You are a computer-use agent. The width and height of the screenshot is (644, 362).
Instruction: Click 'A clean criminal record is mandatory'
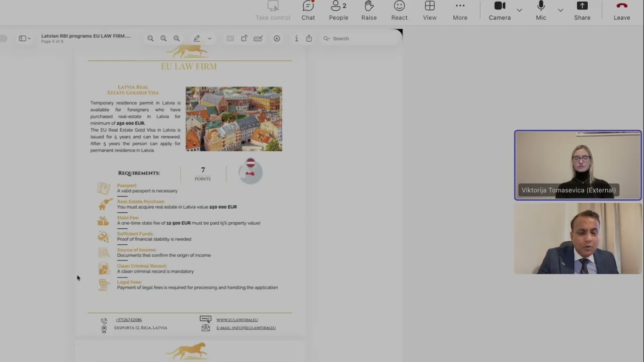tap(155, 271)
